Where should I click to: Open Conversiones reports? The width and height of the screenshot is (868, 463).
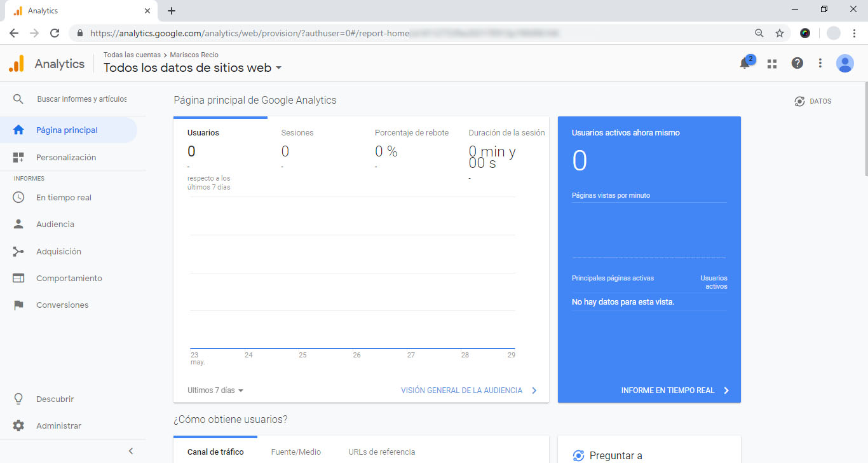[62, 305]
